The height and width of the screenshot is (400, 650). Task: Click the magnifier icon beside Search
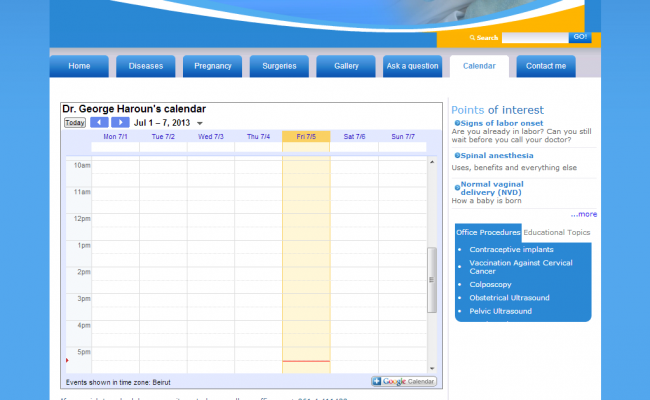(471, 38)
